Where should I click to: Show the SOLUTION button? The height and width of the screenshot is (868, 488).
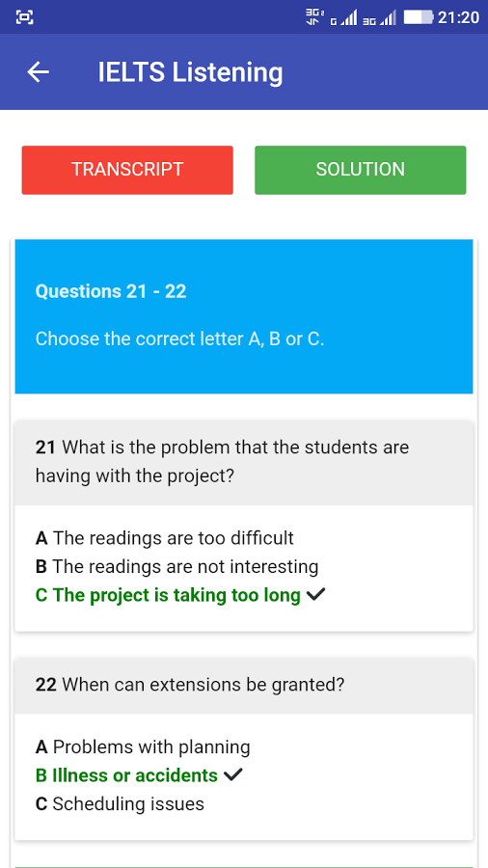click(x=360, y=170)
